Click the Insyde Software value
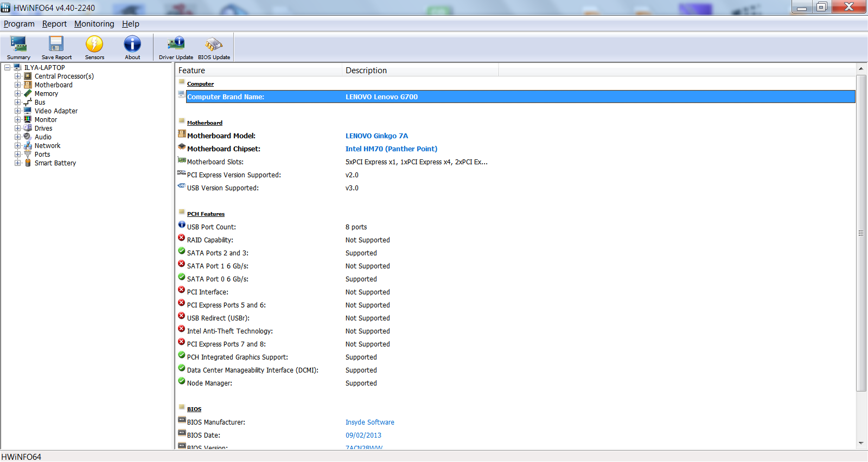 [x=370, y=422]
